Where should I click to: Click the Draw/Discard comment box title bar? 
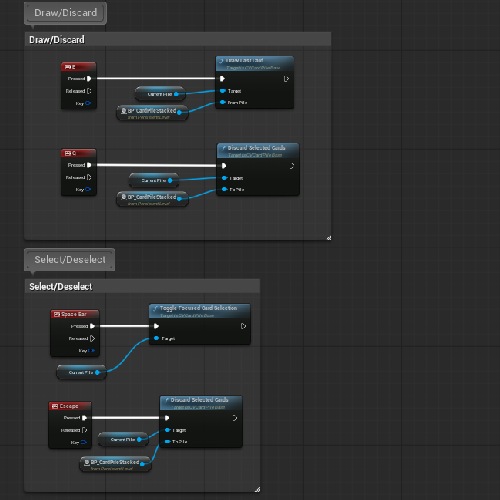[x=178, y=39]
